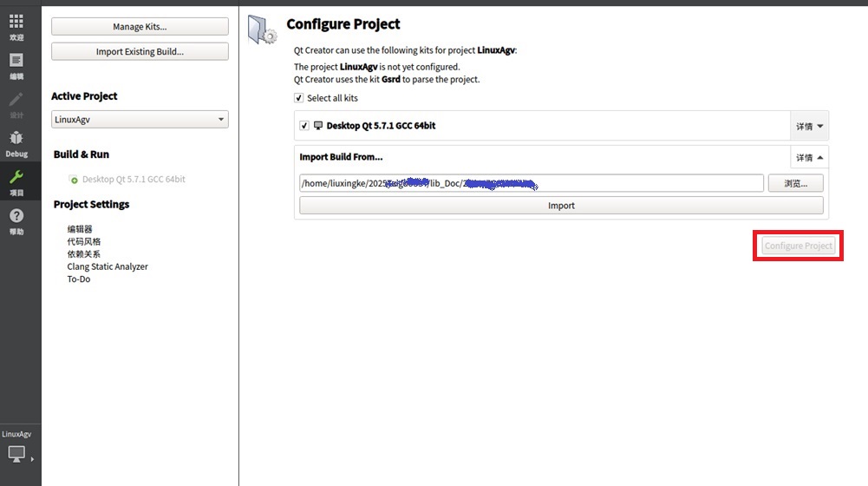
Task: Open Clang Static Analyzer settings
Action: (108, 266)
